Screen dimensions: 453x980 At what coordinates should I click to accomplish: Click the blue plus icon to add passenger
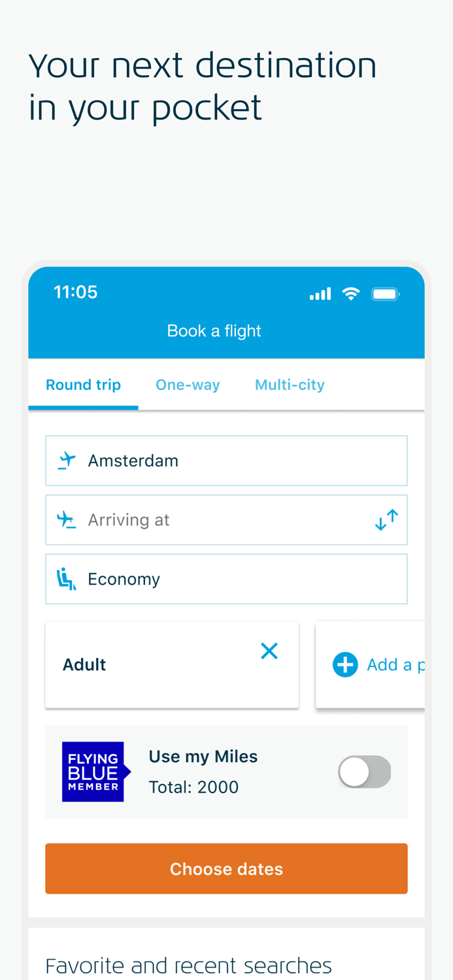[346, 664]
